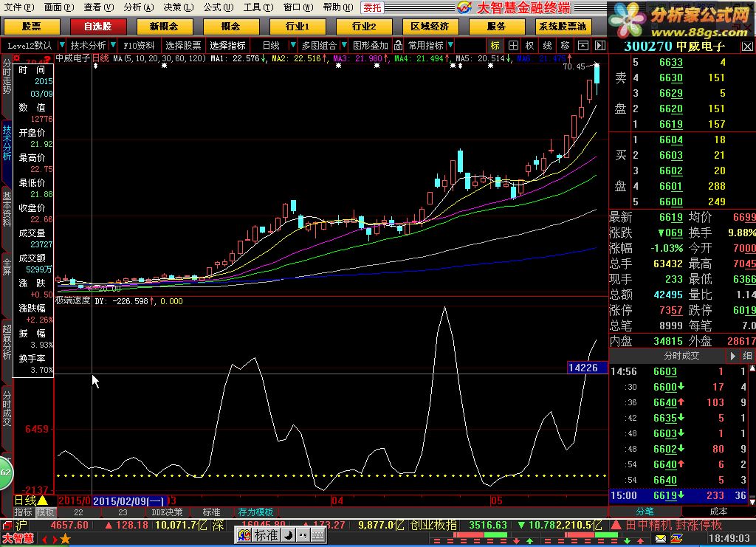Expand the 技术分析 toolbar dropdown arrow

113,45
